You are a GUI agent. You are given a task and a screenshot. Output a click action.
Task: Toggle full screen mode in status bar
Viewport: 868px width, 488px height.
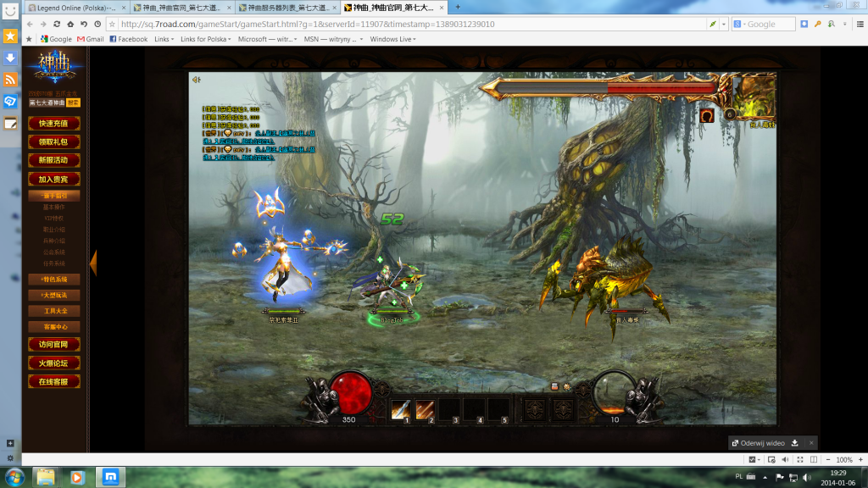[800, 460]
